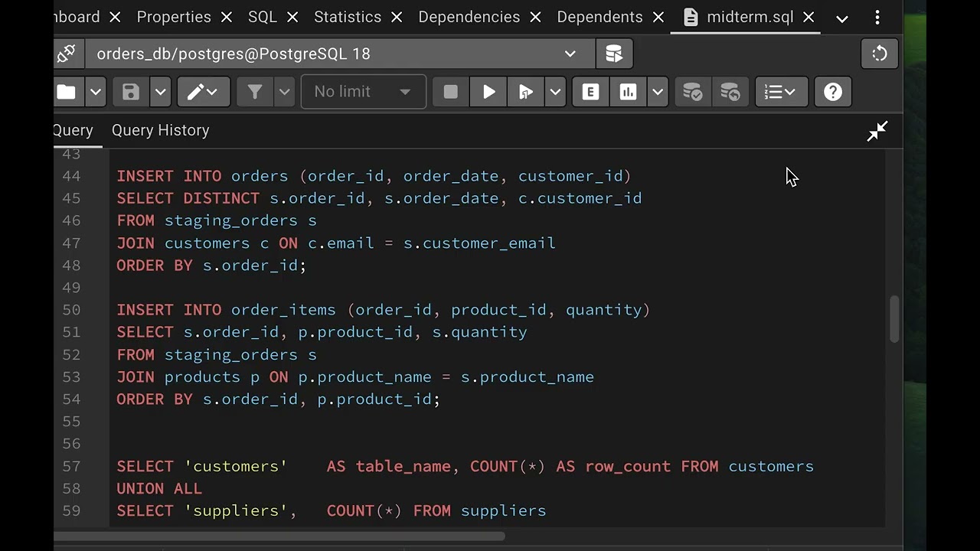This screenshot has height=551, width=980.
Task: Click "customer_email" on line 47
Action: (489, 243)
